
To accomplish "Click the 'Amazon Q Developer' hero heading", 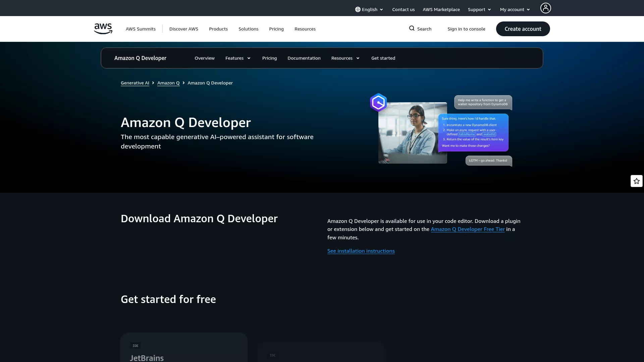I will point(186,123).
